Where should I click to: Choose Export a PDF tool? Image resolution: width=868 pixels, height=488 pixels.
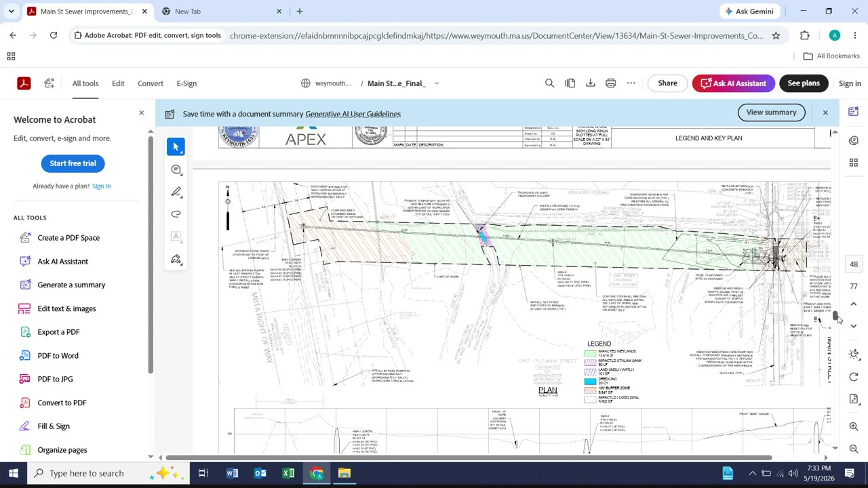pyautogui.click(x=58, y=332)
